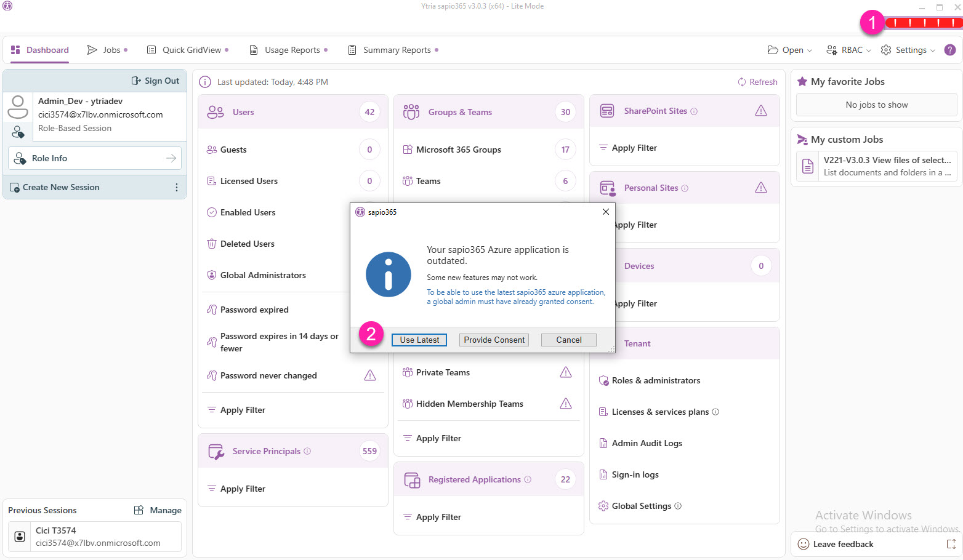Click the SharePoint Sites warning triangle
The image size is (963, 560).
(760, 111)
